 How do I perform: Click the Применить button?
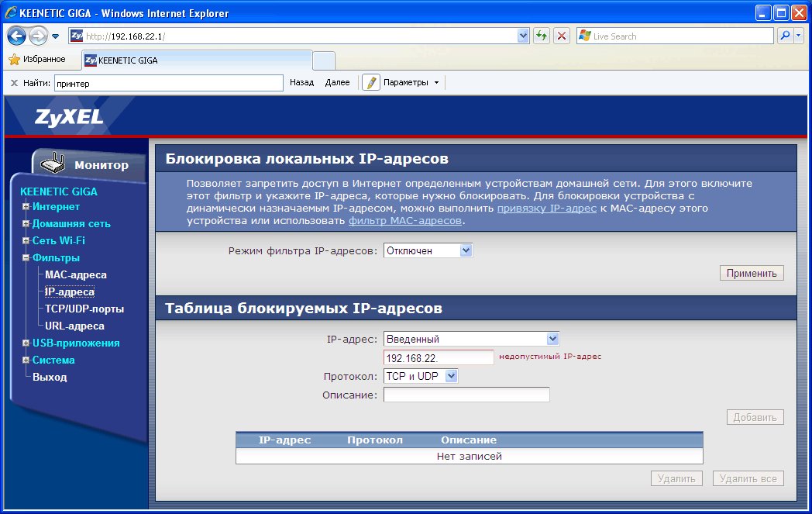752,273
